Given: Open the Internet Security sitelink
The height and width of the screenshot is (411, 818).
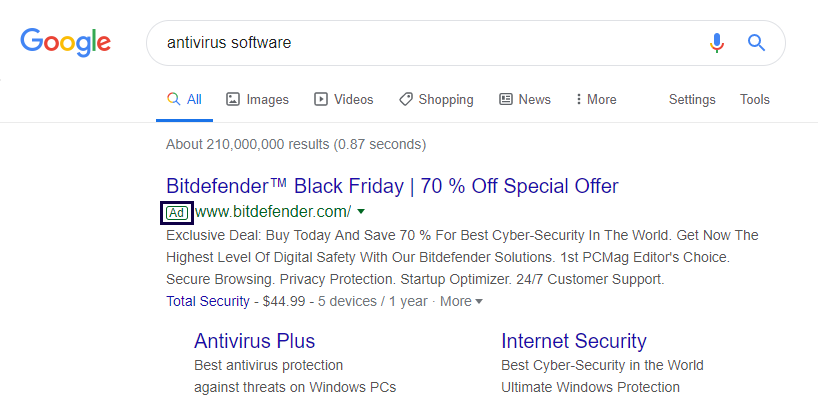Looking at the screenshot, I should point(574,341).
